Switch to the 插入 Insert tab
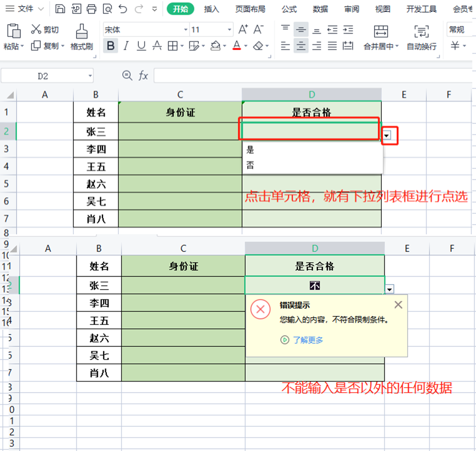Image resolution: width=476 pixels, height=451 pixels. [x=212, y=9]
